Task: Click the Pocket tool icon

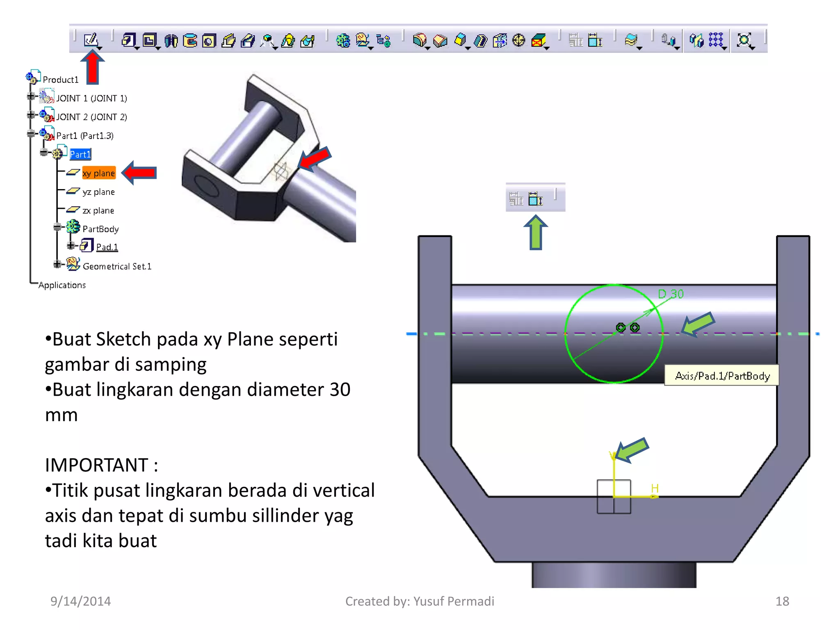Action: [x=149, y=40]
